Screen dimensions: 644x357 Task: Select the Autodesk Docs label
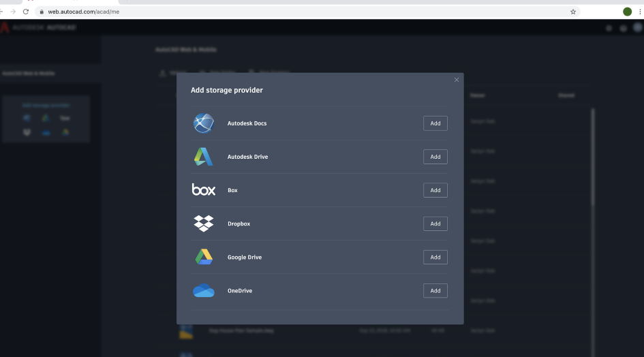(x=247, y=123)
